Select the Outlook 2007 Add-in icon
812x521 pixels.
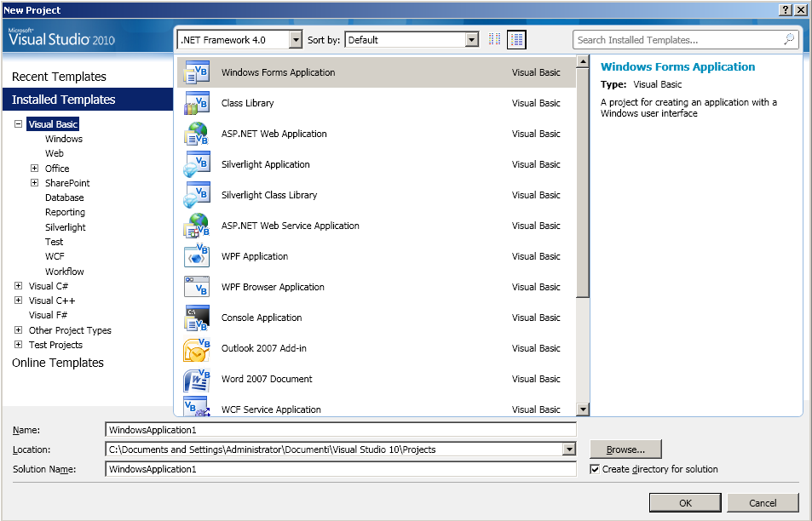point(197,348)
